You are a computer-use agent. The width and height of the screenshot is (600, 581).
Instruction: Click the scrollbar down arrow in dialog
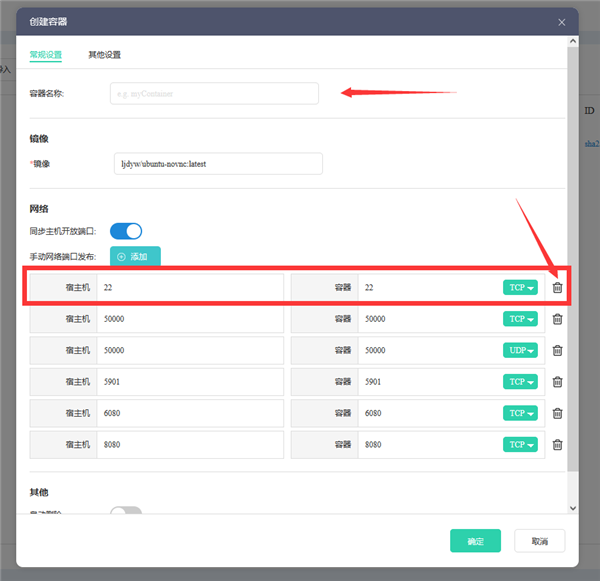click(x=572, y=508)
